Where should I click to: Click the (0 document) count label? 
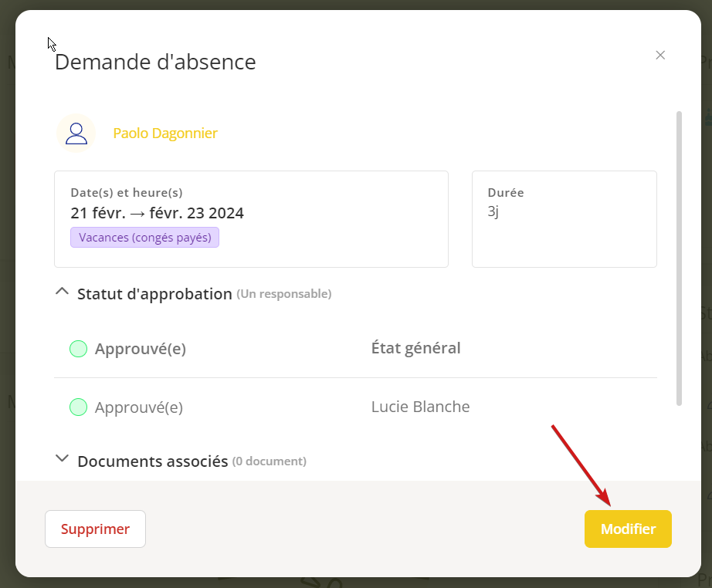pos(270,461)
